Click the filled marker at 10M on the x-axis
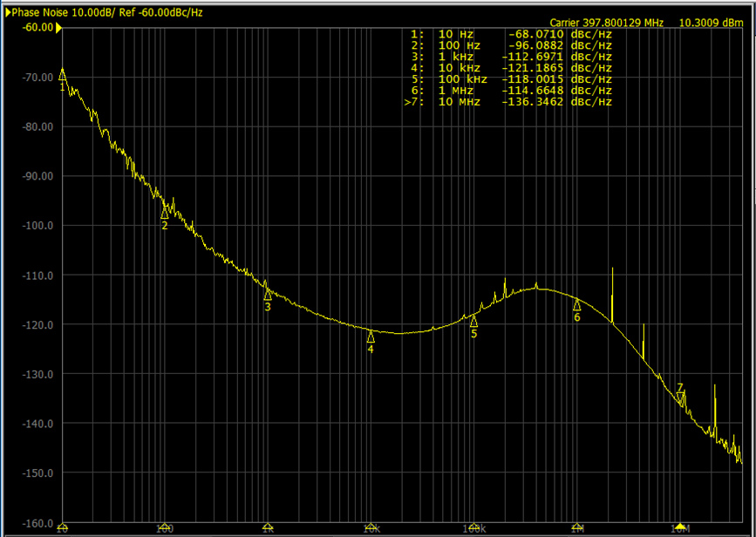 pos(680,528)
